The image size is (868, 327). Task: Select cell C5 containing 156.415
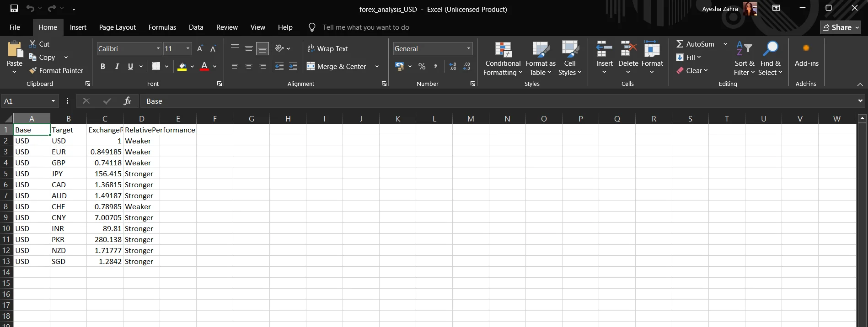pyautogui.click(x=105, y=174)
